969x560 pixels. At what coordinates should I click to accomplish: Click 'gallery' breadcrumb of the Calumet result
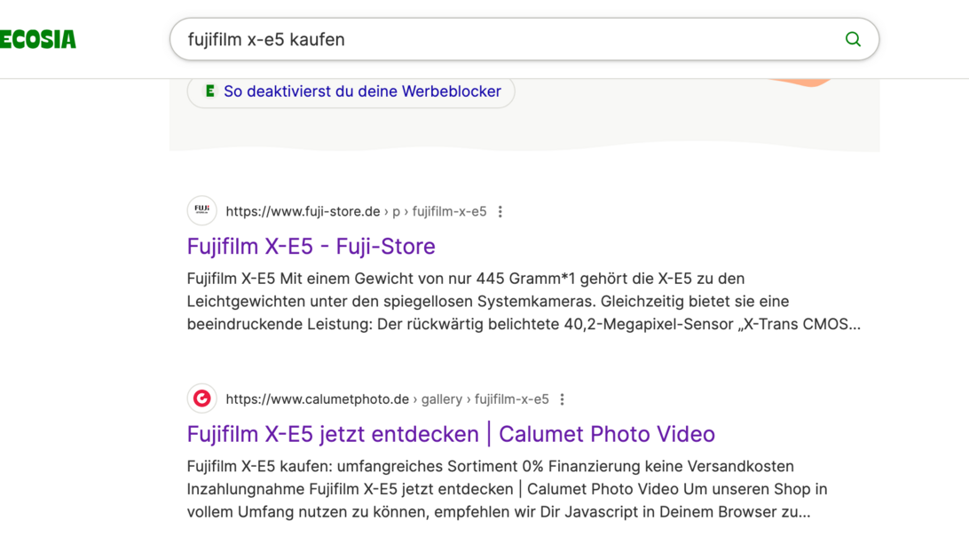441,399
